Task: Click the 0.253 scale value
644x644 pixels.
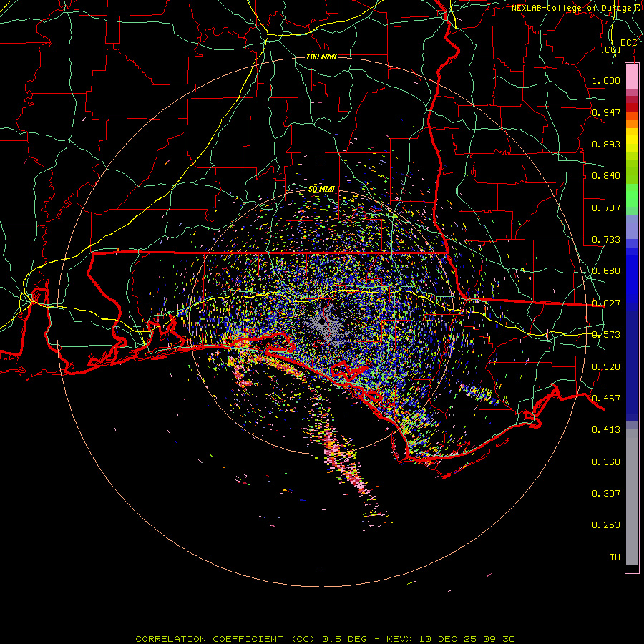Action: pos(606,525)
